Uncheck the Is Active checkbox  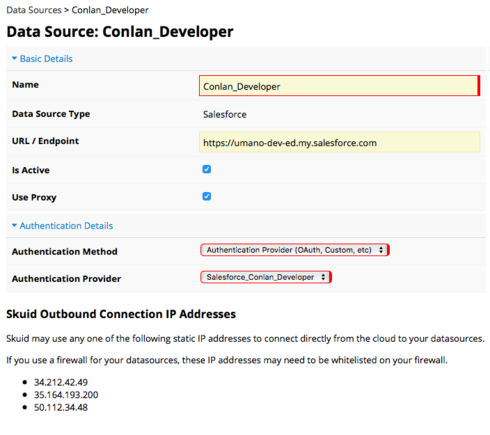coord(207,169)
